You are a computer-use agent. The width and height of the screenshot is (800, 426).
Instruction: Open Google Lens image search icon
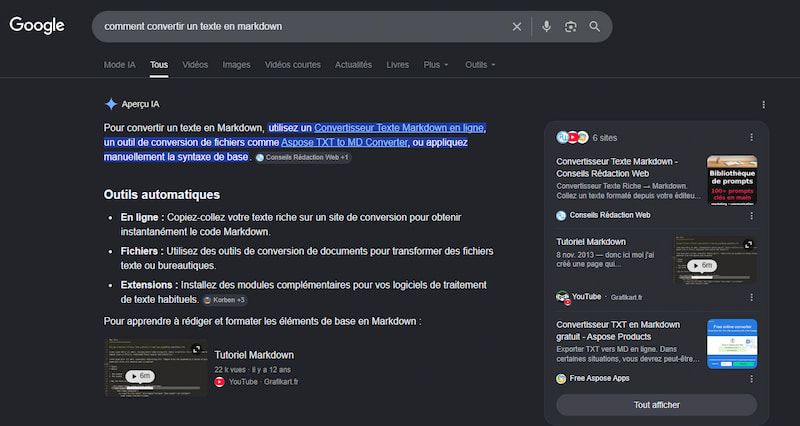pos(570,27)
